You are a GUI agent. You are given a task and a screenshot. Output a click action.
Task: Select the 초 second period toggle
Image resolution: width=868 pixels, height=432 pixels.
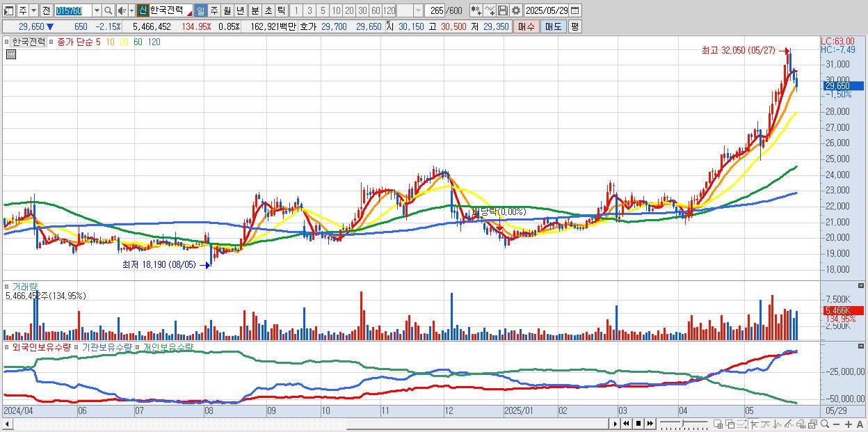click(268, 10)
